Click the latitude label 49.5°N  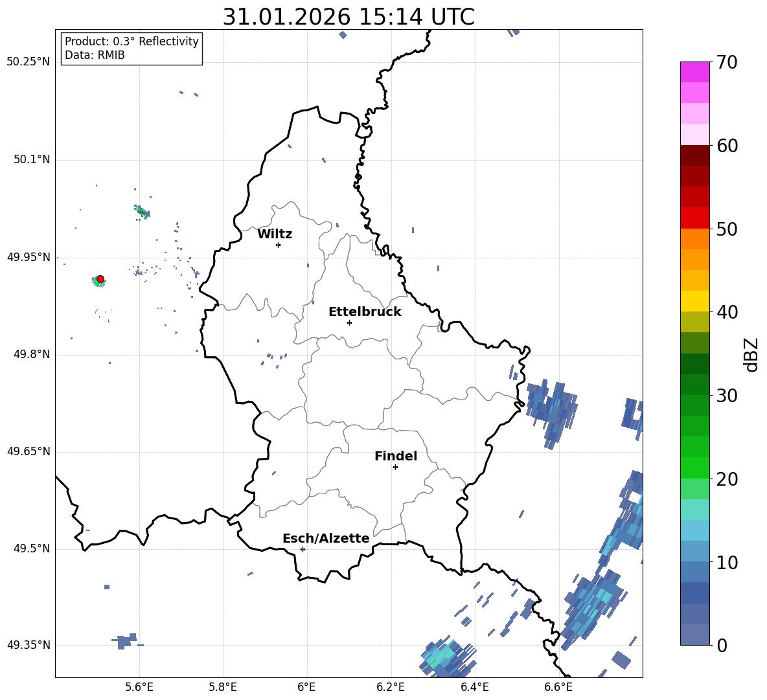[31, 548]
